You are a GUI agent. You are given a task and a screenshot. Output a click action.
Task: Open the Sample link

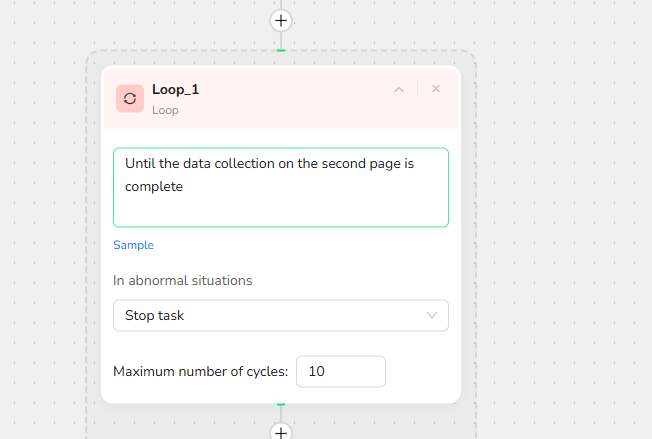[x=133, y=245]
